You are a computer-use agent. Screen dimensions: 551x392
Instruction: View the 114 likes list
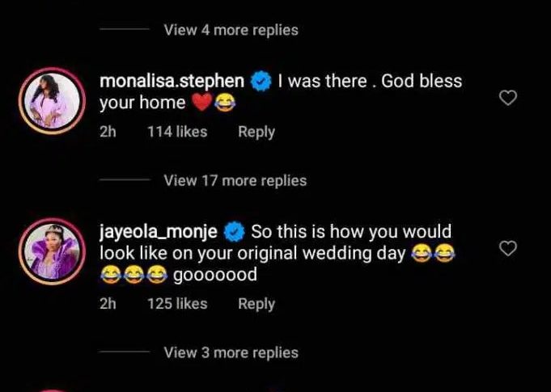point(176,132)
